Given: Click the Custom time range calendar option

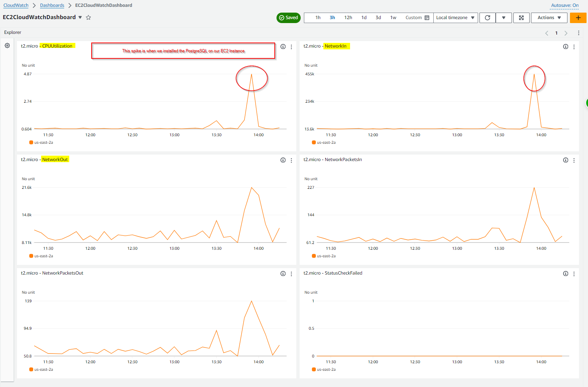Looking at the screenshot, I should point(417,18).
